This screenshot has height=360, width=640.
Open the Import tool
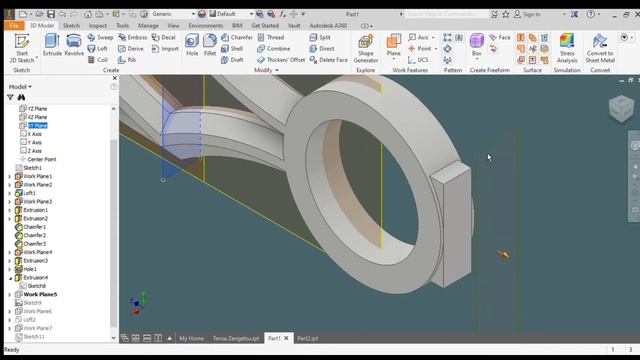pyautogui.click(x=165, y=49)
